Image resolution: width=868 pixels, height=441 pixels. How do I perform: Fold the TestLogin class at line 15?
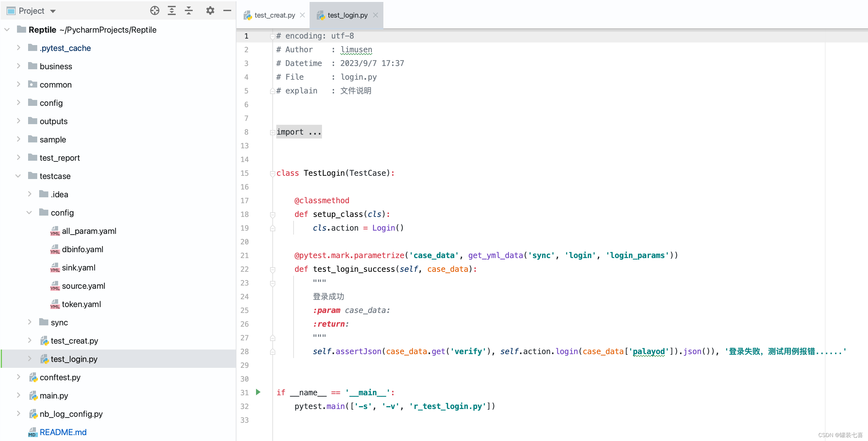[272, 174]
